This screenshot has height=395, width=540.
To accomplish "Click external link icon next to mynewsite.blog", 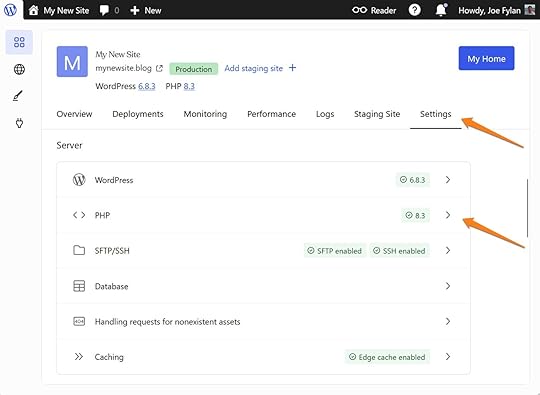I will (x=159, y=69).
